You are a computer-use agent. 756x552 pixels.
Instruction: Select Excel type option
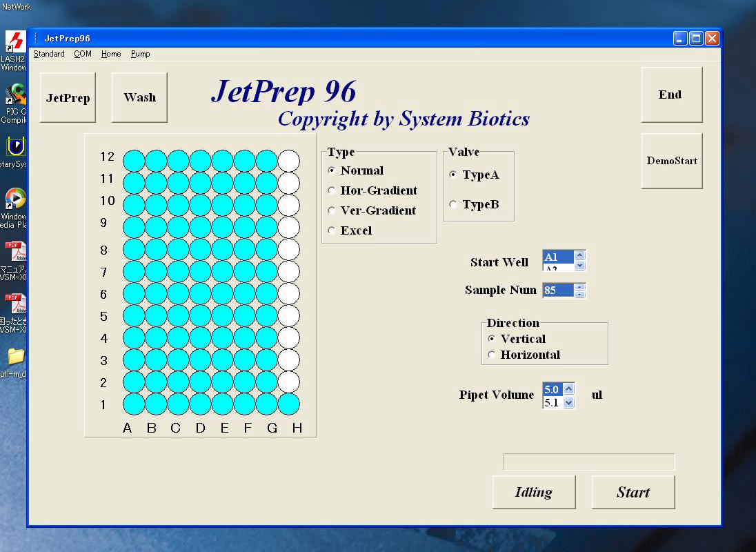(331, 230)
